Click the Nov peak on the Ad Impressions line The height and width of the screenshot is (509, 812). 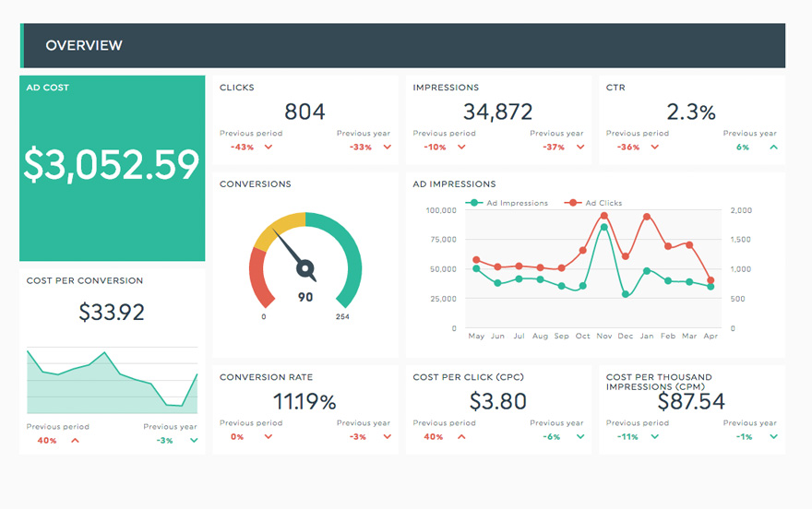click(604, 226)
